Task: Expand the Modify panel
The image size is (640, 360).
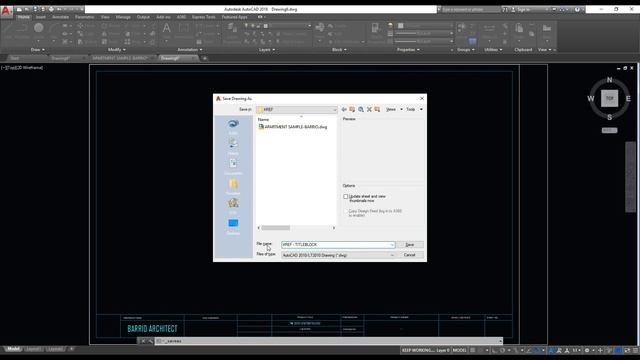Action: (x=116, y=50)
